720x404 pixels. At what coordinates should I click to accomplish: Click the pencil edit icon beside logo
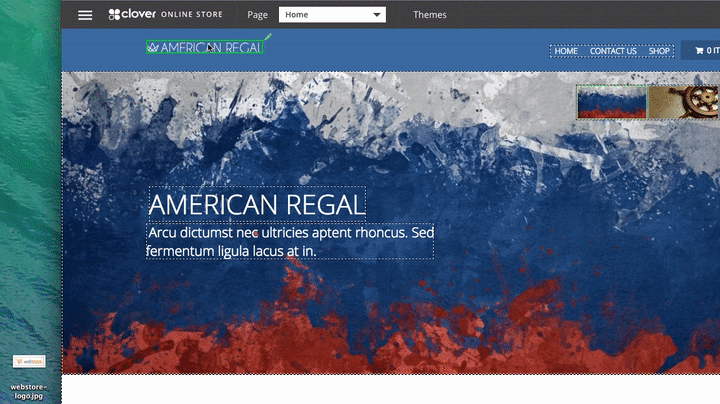(x=268, y=37)
